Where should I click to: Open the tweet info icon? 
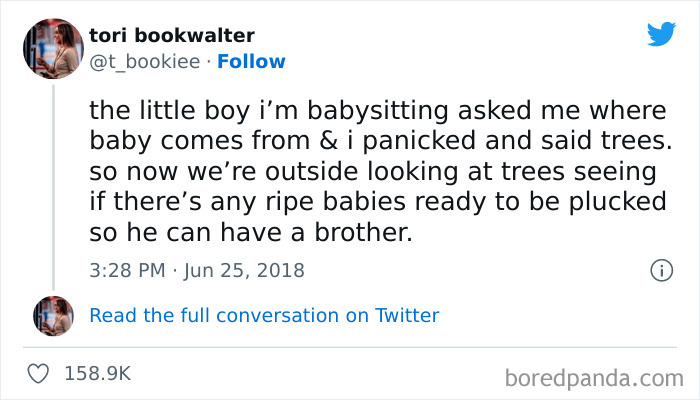click(660, 270)
